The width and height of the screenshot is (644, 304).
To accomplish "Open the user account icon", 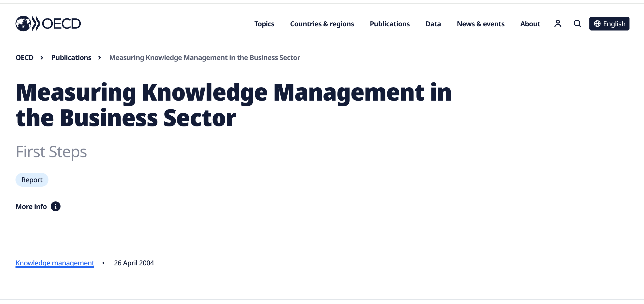I will click(558, 24).
